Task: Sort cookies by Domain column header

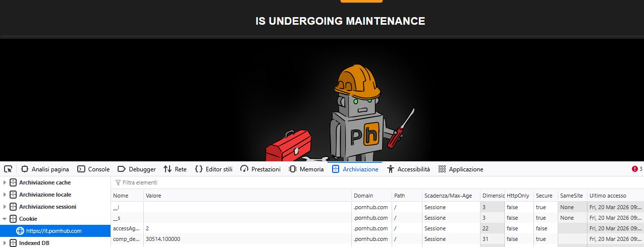Action: click(x=371, y=196)
